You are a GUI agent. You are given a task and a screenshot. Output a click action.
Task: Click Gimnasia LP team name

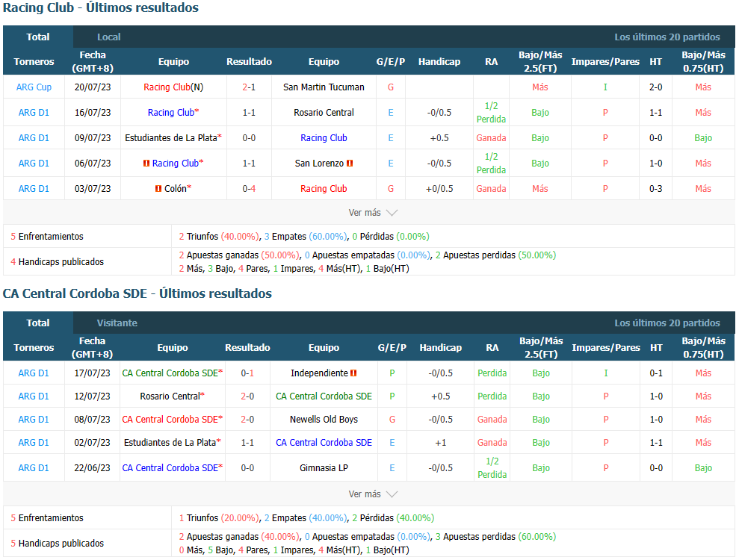tap(324, 468)
